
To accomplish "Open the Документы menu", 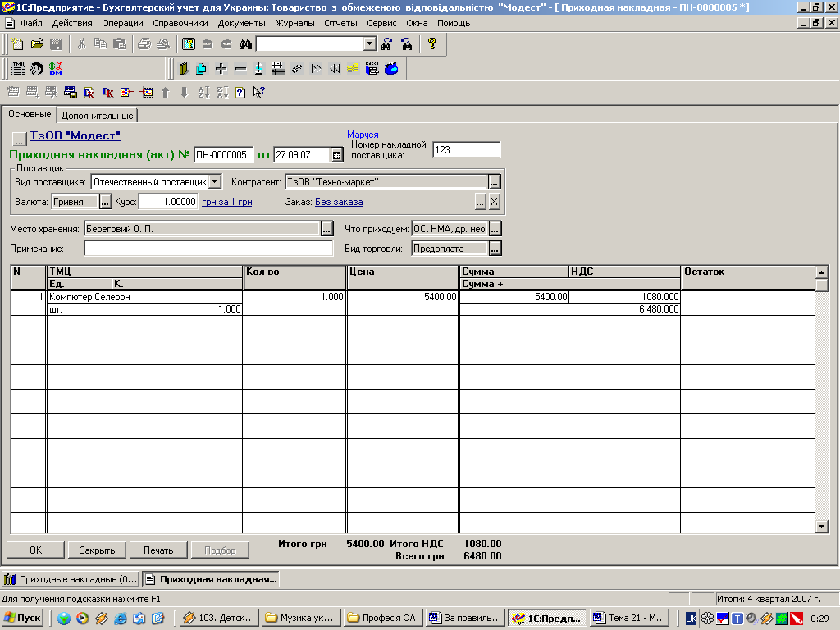I will click(x=242, y=23).
